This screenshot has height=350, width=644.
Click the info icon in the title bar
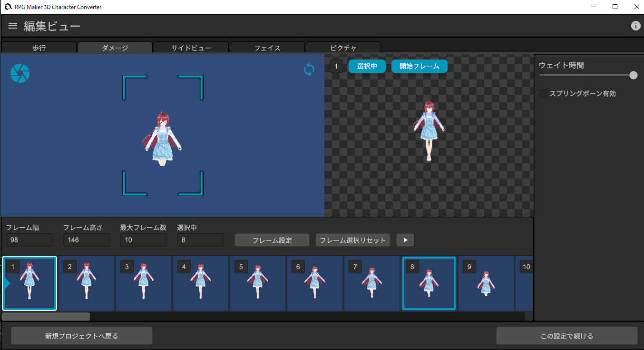[x=635, y=26]
